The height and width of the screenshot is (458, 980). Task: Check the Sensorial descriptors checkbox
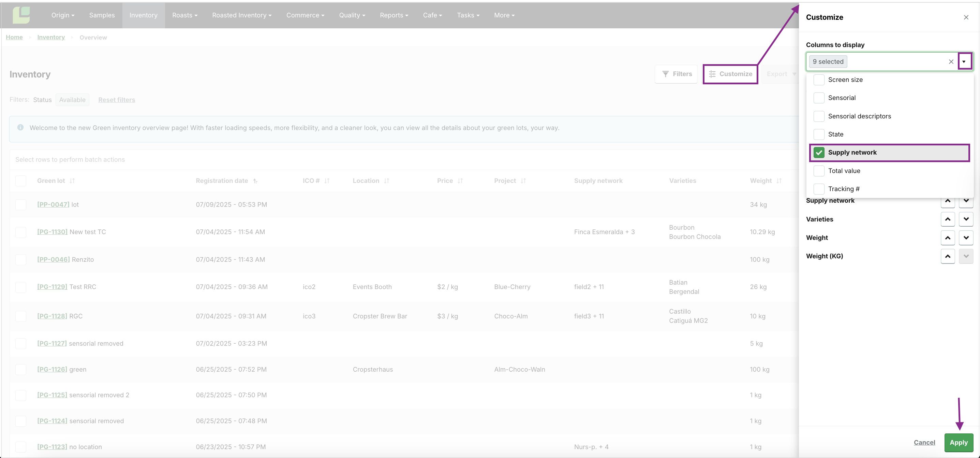point(819,116)
